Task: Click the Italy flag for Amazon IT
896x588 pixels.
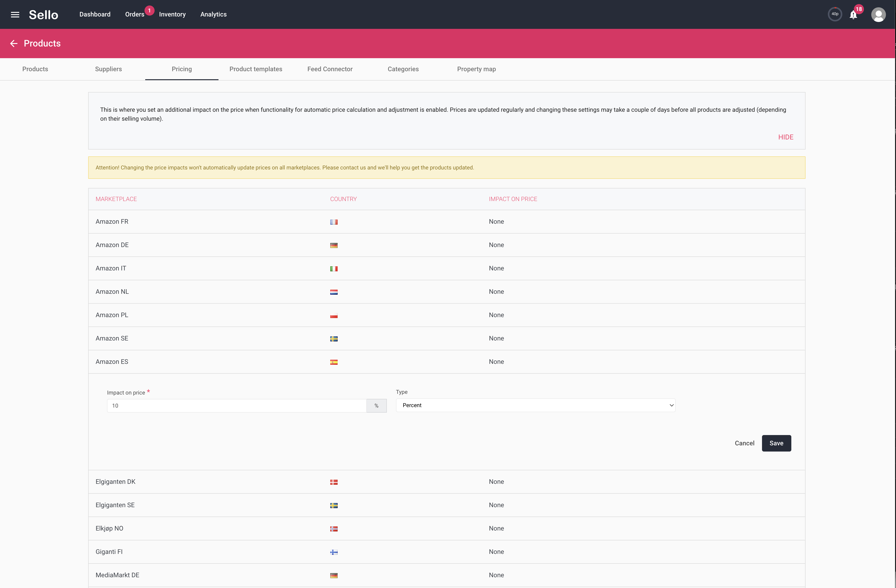Action: (333, 269)
